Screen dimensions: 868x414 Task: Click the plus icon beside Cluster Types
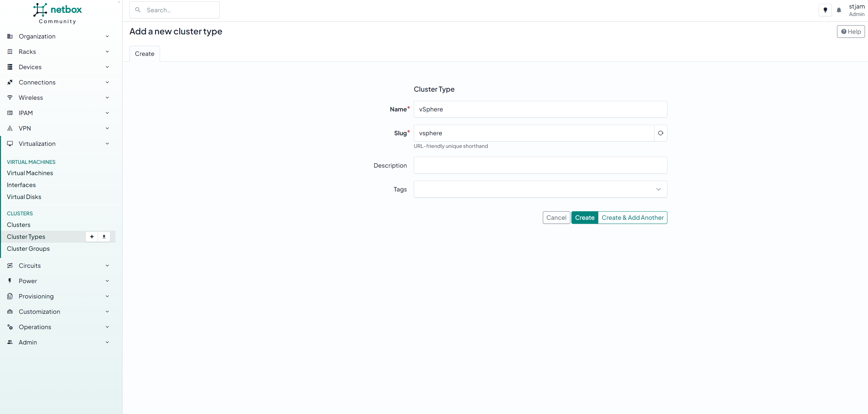point(92,236)
